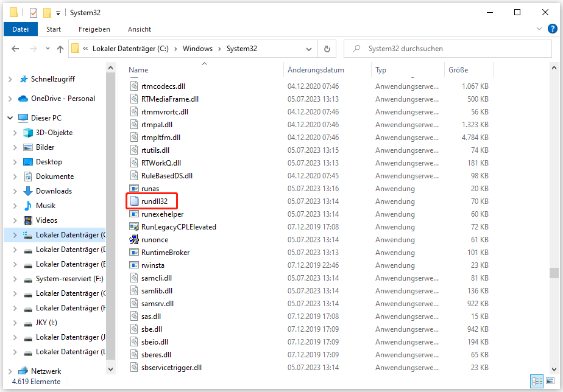Open the Downloads folder in sidebar
563x392 pixels.
[54, 191]
